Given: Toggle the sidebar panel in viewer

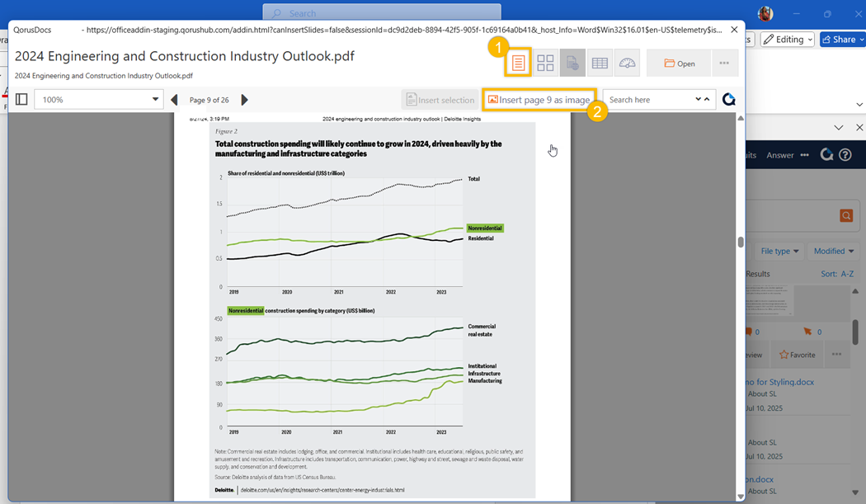Looking at the screenshot, I should [21, 100].
